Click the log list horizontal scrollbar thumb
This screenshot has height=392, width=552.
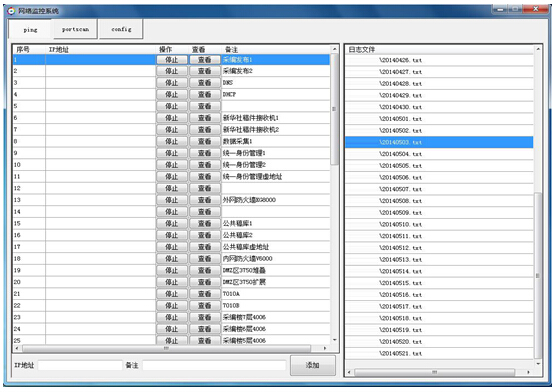pos(434,372)
